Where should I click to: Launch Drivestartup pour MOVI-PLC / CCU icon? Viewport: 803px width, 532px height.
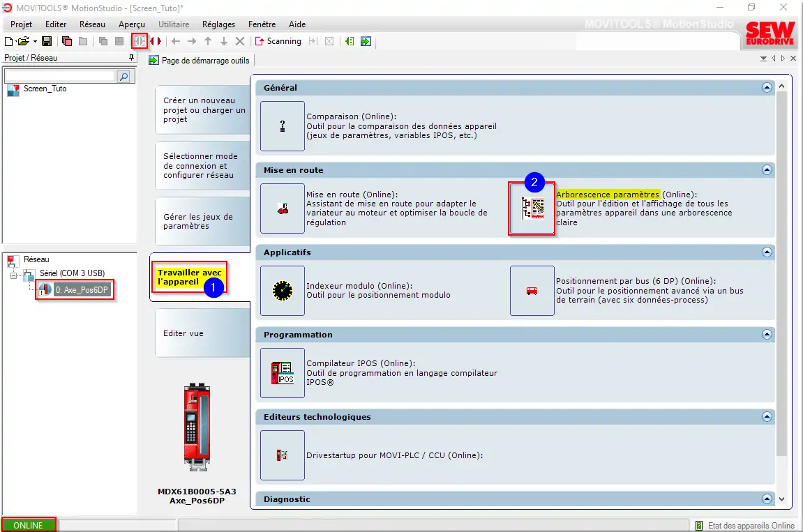282,455
